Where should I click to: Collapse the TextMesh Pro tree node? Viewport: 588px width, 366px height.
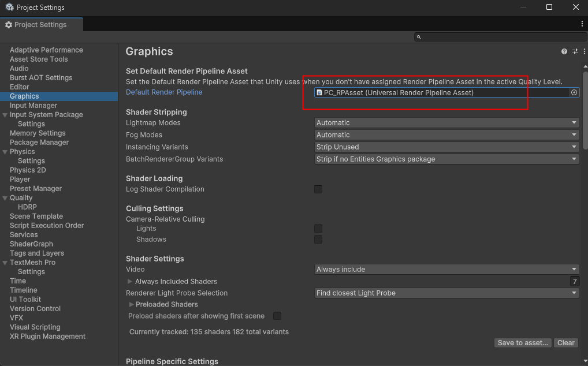click(x=5, y=263)
